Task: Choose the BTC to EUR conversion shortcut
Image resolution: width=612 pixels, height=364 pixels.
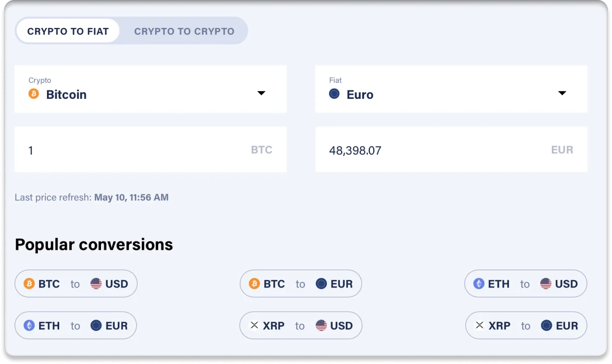Action: pyautogui.click(x=300, y=283)
